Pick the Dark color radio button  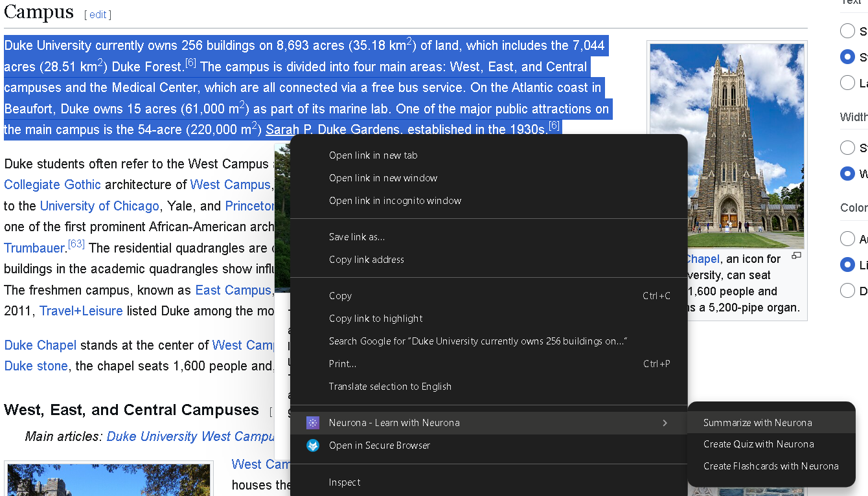tap(847, 290)
